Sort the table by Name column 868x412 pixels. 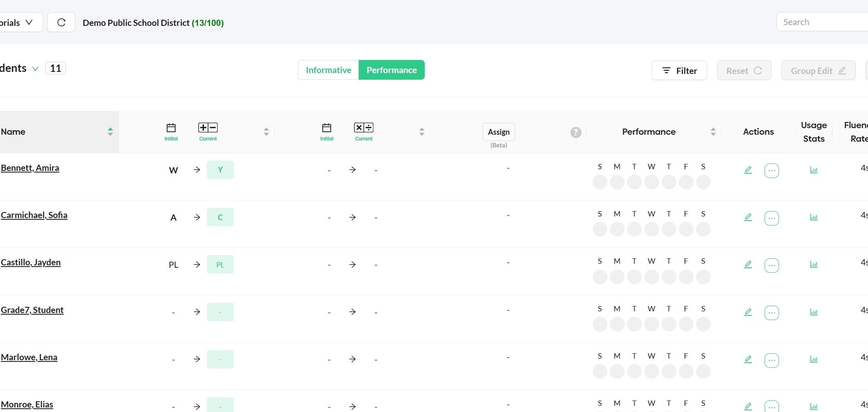pyautogui.click(x=110, y=131)
